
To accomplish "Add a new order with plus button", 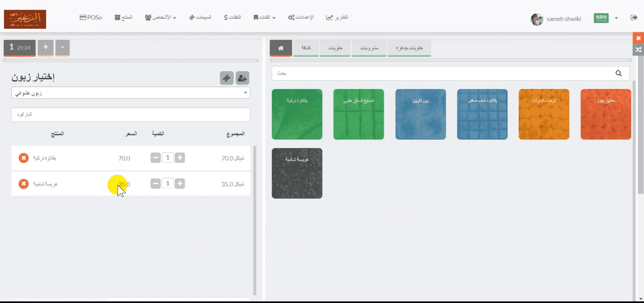I will pos(45,48).
